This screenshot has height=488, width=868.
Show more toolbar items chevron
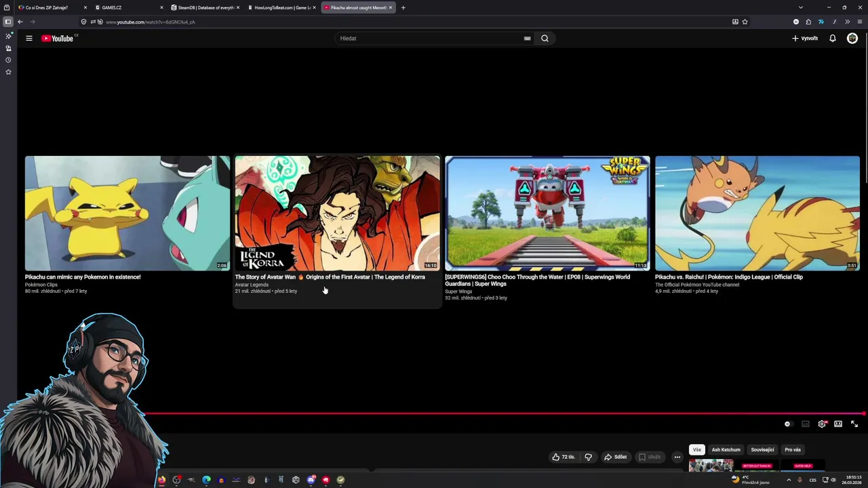[847, 22]
